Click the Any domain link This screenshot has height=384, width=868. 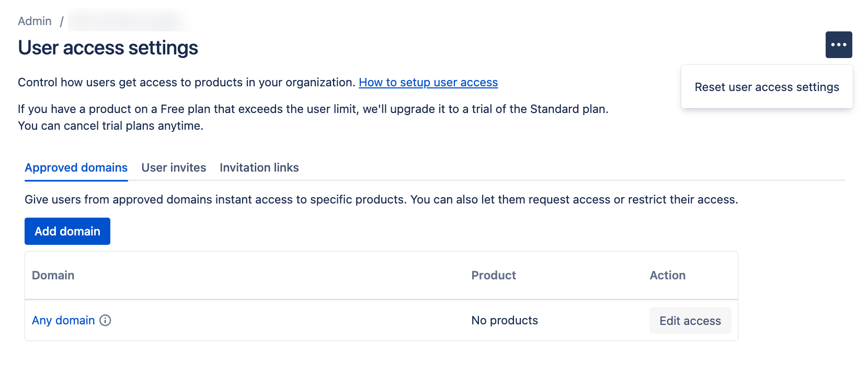click(x=63, y=320)
